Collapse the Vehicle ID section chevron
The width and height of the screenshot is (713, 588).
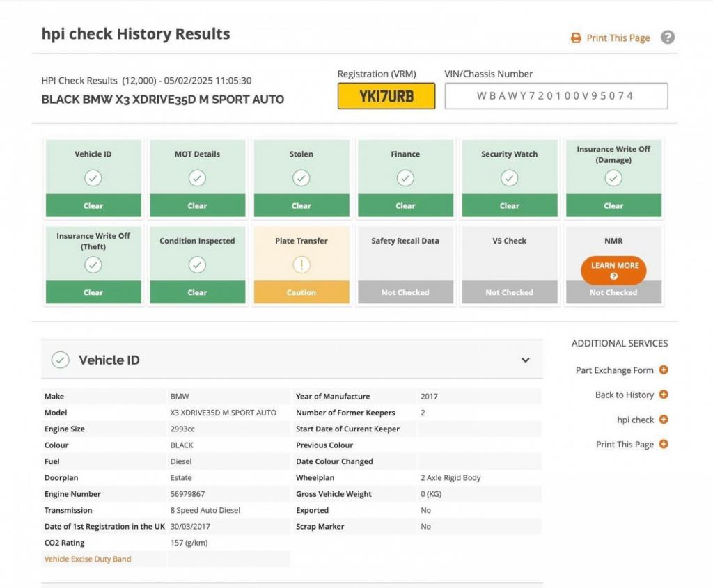point(525,360)
